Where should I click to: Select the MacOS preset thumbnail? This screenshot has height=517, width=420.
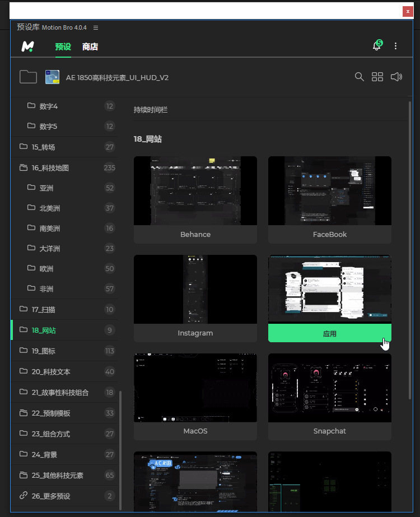click(195, 388)
